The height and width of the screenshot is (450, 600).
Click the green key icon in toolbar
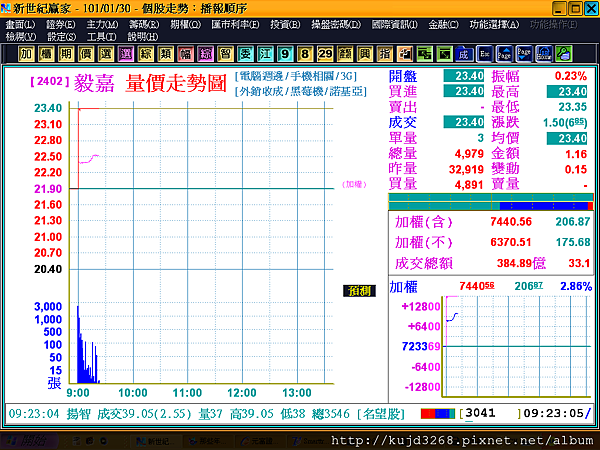[x=564, y=54]
